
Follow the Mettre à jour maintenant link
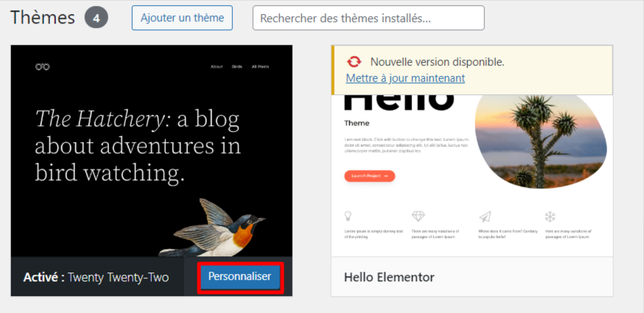[405, 78]
